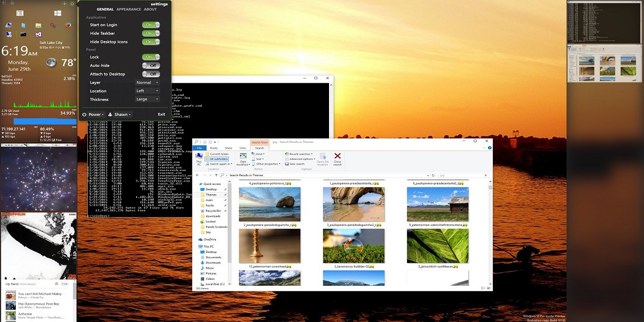Click the This PC ribbon icon

[199, 159]
